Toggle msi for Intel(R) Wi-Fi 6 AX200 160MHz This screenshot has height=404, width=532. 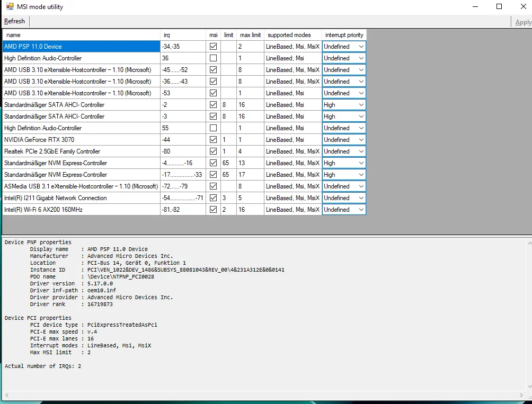[213, 210]
